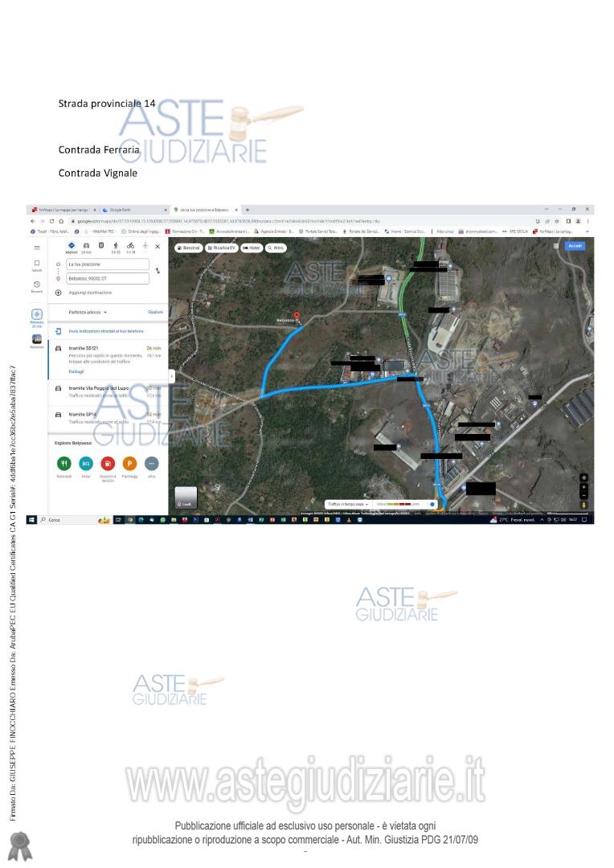Click the Parcheggi explore icon
614x868 pixels.
(129, 463)
